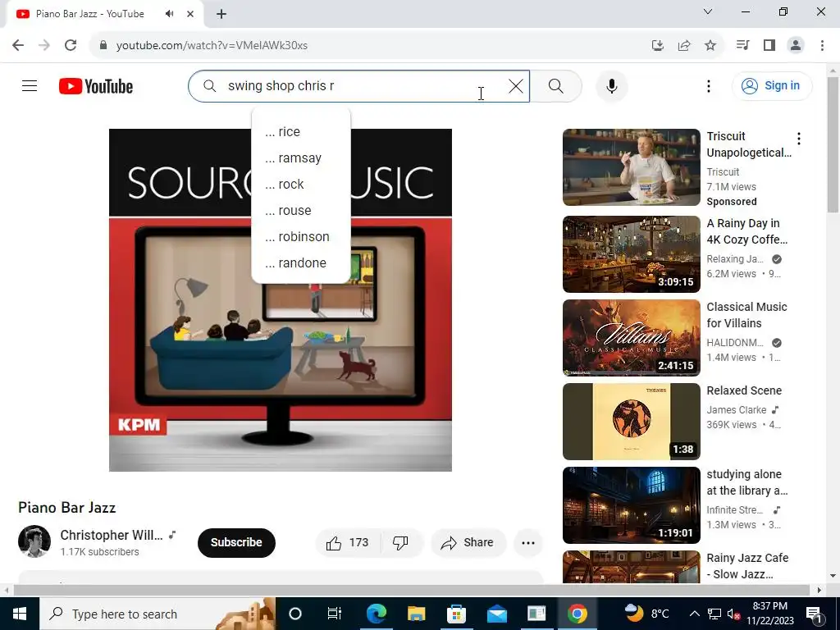Open Chrome media controls icon
Screen dimensions: 840x630
click(742, 45)
